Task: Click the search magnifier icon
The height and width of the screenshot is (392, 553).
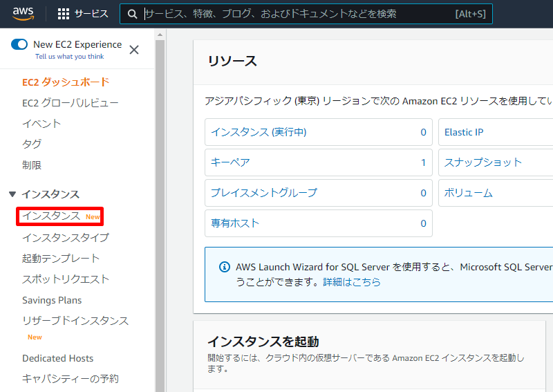Action: pyautogui.click(x=132, y=14)
